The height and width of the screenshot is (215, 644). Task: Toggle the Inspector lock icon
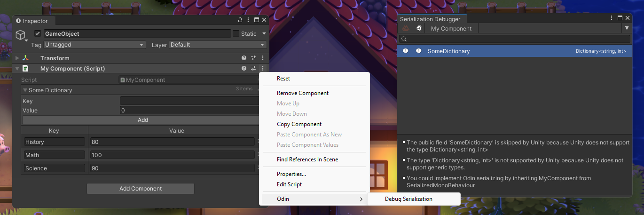[x=240, y=20]
